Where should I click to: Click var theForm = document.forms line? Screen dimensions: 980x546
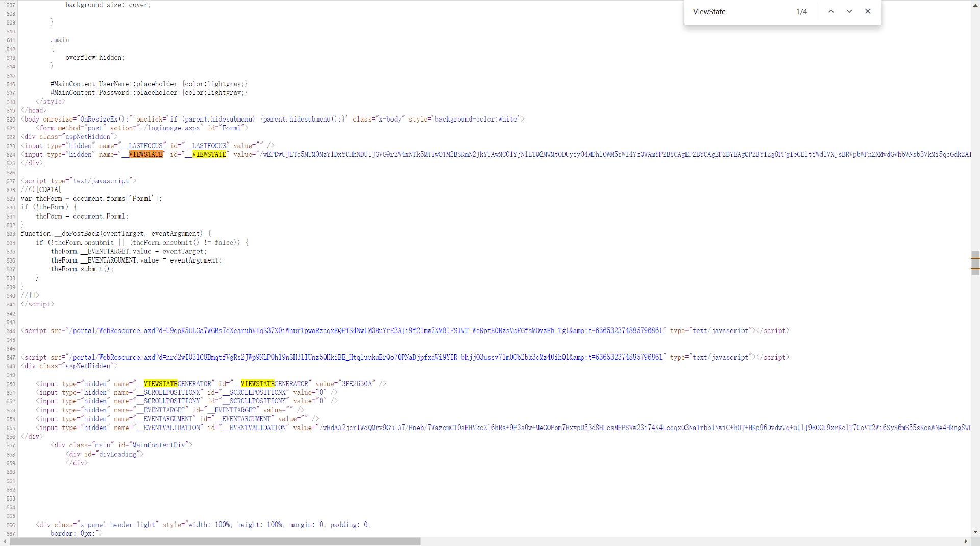pyautogui.click(x=91, y=199)
